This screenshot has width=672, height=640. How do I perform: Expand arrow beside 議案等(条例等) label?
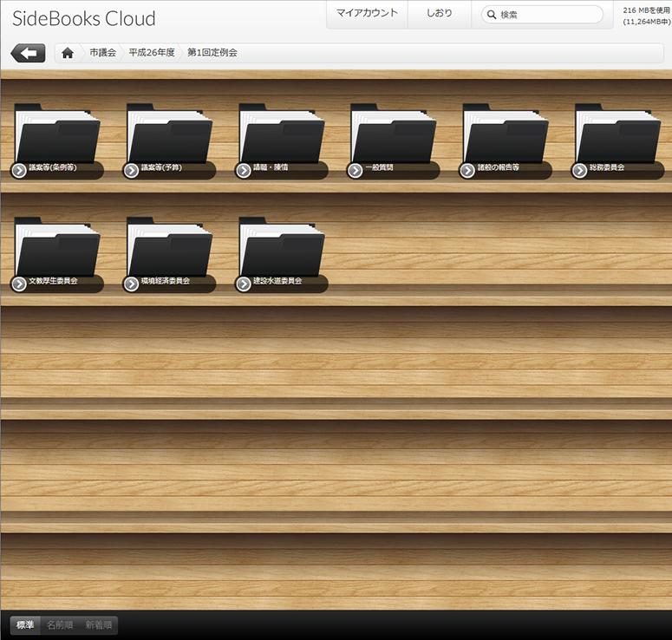tap(20, 170)
